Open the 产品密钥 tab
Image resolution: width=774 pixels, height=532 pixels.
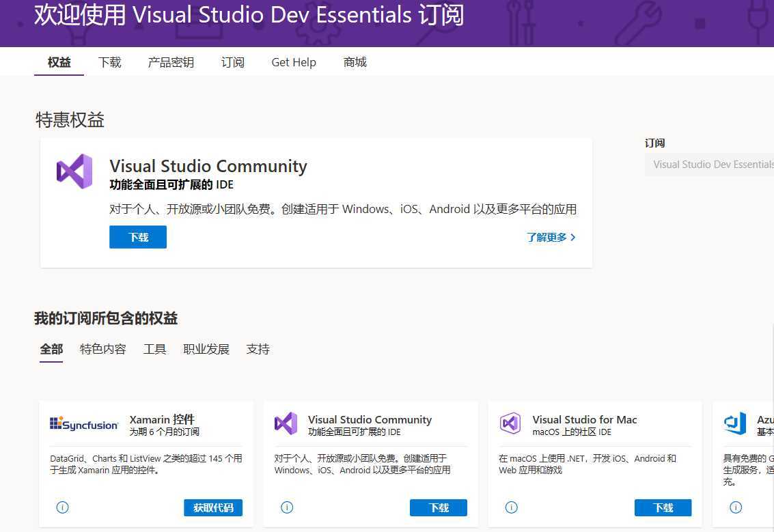click(171, 62)
